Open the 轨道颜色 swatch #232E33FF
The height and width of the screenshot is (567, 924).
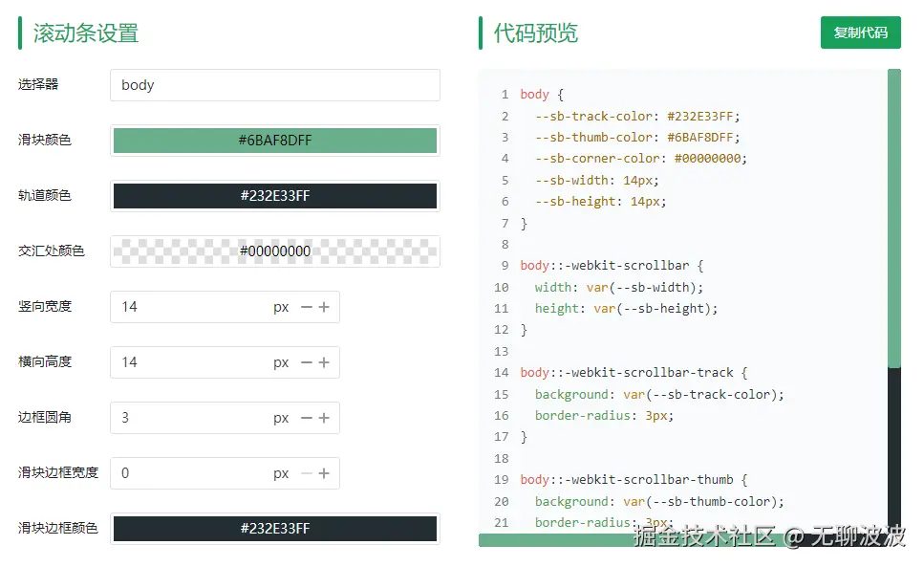(274, 196)
